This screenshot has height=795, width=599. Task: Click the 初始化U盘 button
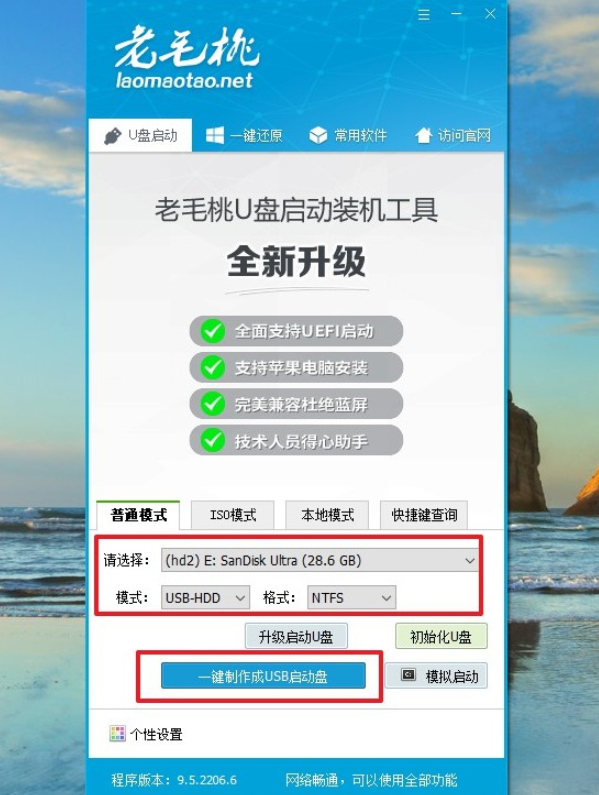coord(441,636)
